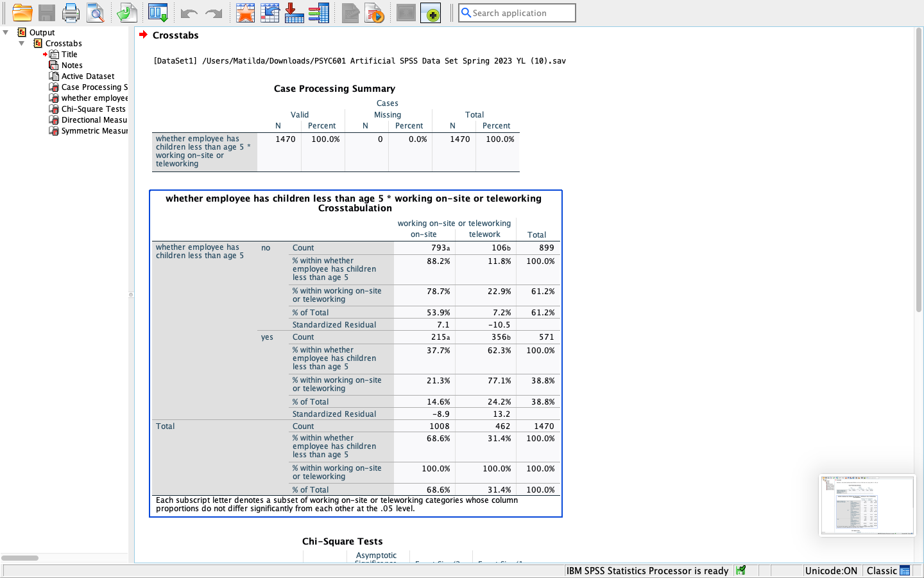Click the Insert Variables download icon

[x=294, y=13]
